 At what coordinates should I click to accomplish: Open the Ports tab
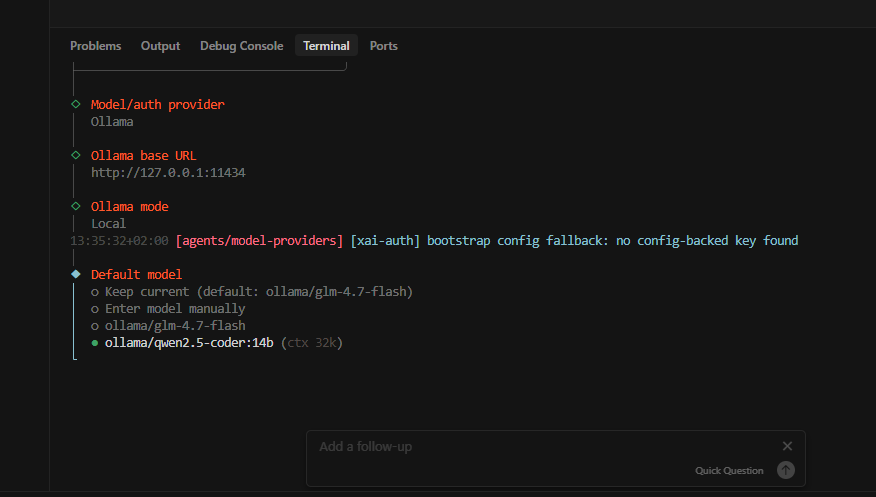click(x=383, y=46)
